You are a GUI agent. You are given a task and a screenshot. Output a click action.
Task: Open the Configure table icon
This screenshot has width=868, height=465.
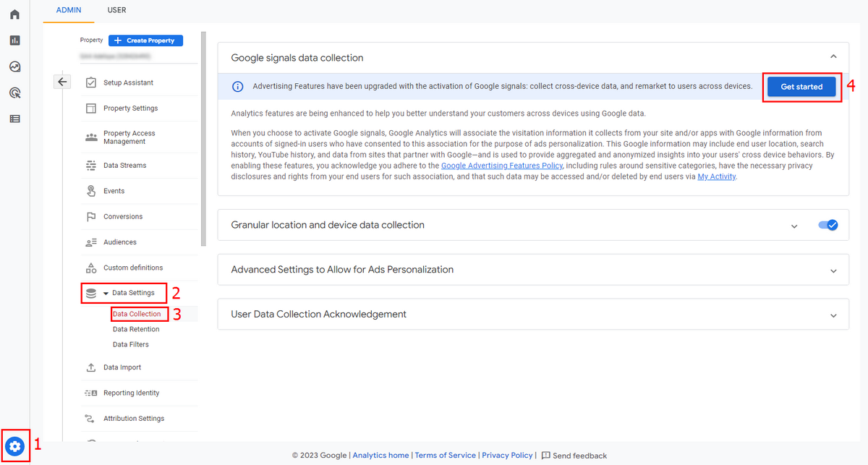click(x=14, y=119)
